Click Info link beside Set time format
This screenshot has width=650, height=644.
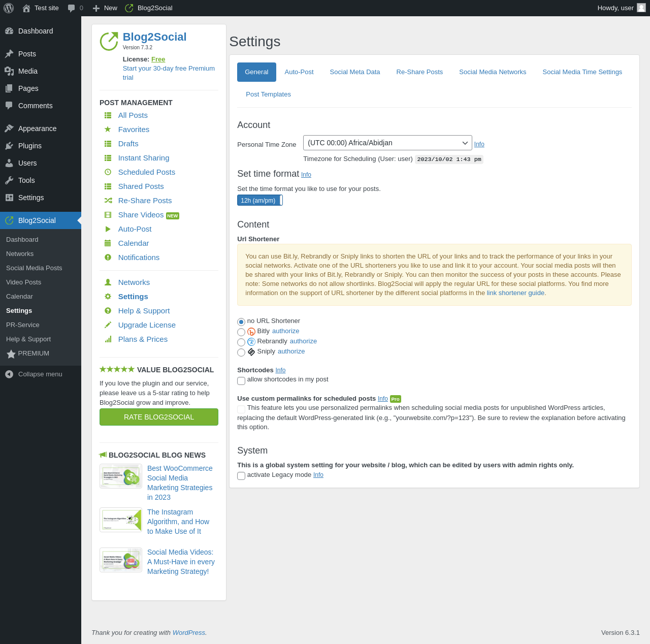point(306,175)
